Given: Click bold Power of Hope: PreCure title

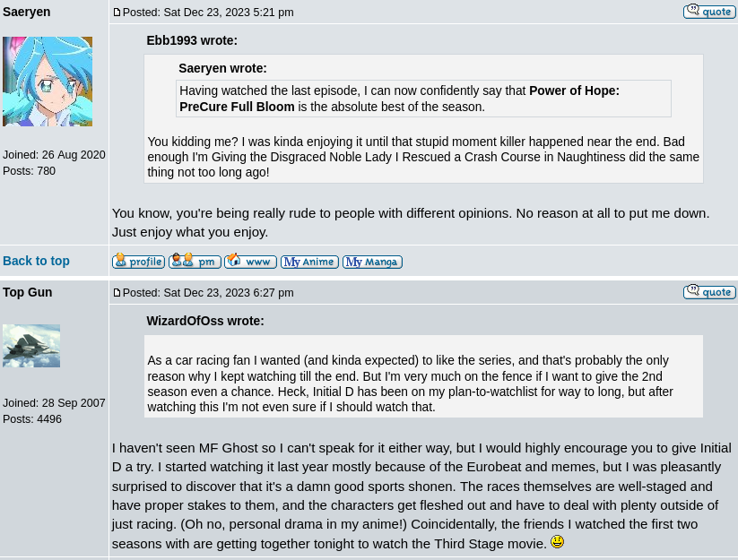Looking at the screenshot, I should point(399,99).
